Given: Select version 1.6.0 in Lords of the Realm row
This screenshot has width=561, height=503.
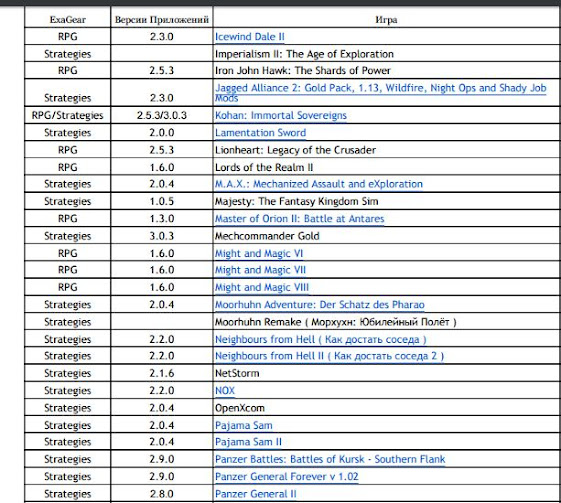Looking at the screenshot, I should click(x=162, y=167).
